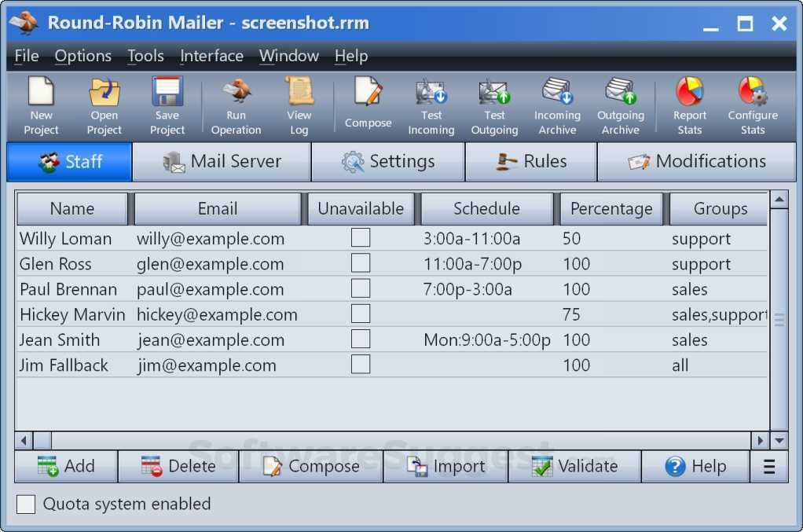Click the Groups column header
Screen dimensions: 803x532
[720, 209]
